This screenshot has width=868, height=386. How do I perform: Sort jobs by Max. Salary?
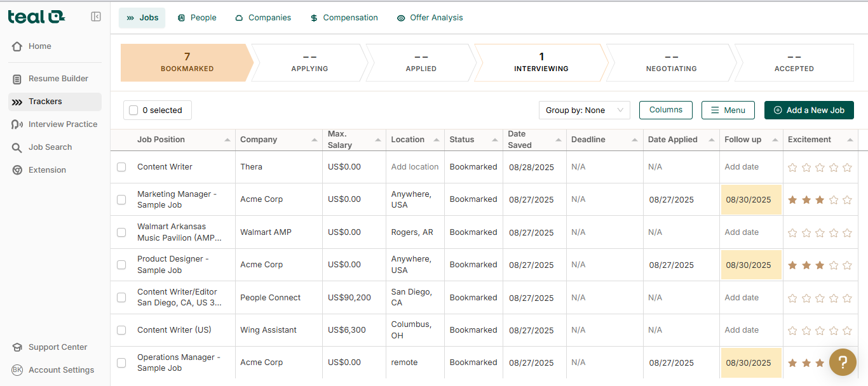[379, 139]
